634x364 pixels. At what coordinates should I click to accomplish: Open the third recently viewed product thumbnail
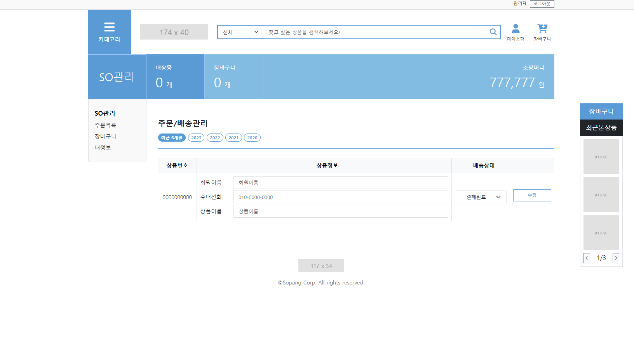[x=601, y=232]
